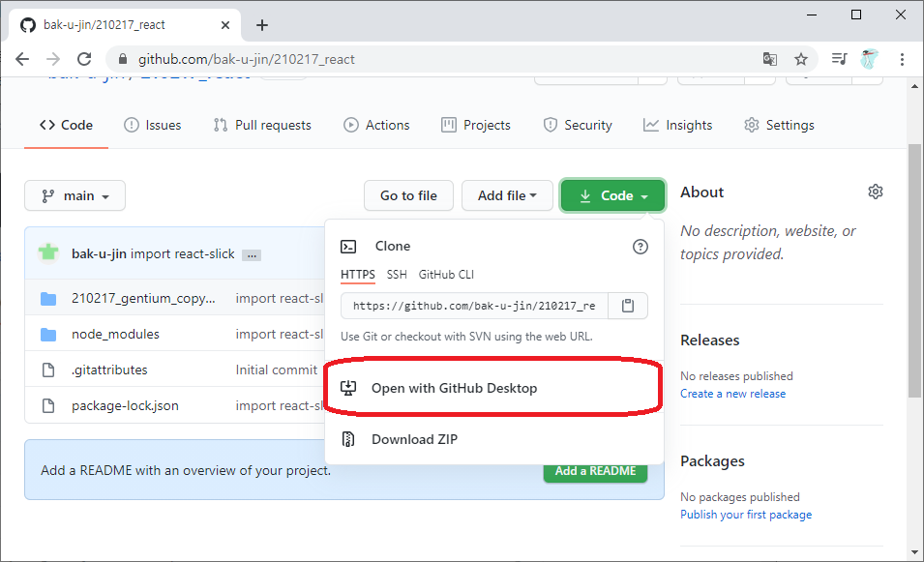Select the SSH clone option
The width and height of the screenshot is (924, 562).
point(397,275)
